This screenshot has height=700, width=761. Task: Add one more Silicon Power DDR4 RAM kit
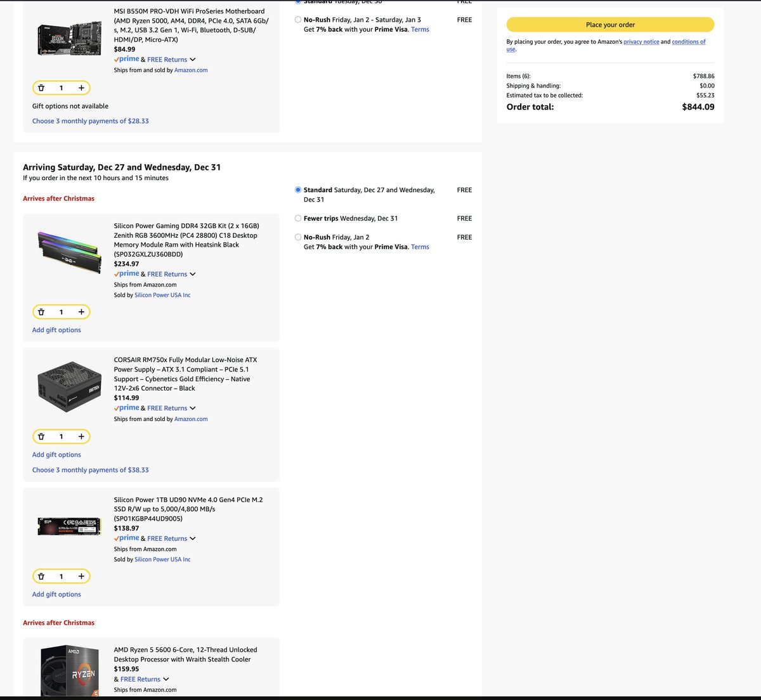click(81, 312)
